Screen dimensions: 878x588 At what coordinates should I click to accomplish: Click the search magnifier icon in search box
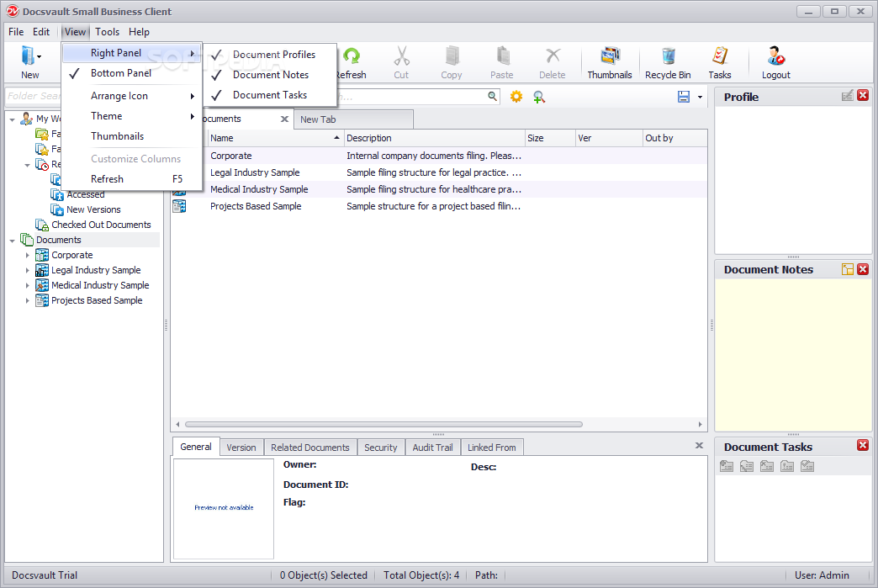pos(492,97)
